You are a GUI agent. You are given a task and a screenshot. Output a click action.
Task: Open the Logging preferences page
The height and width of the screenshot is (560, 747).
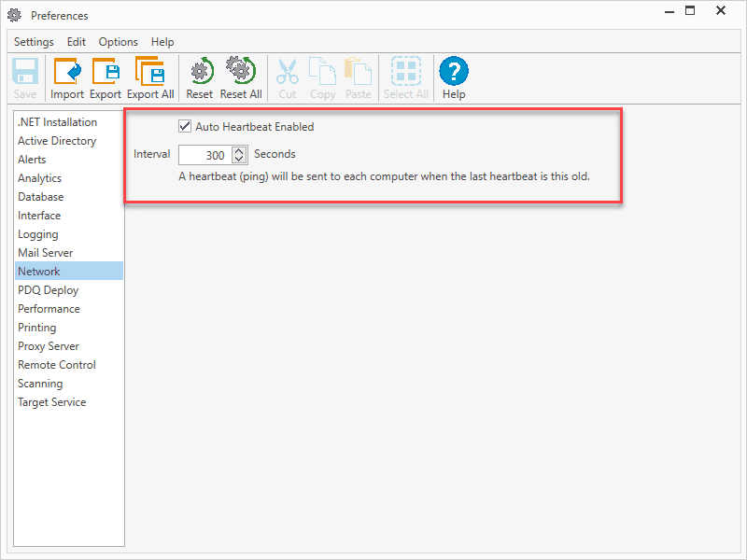point(69,234)
